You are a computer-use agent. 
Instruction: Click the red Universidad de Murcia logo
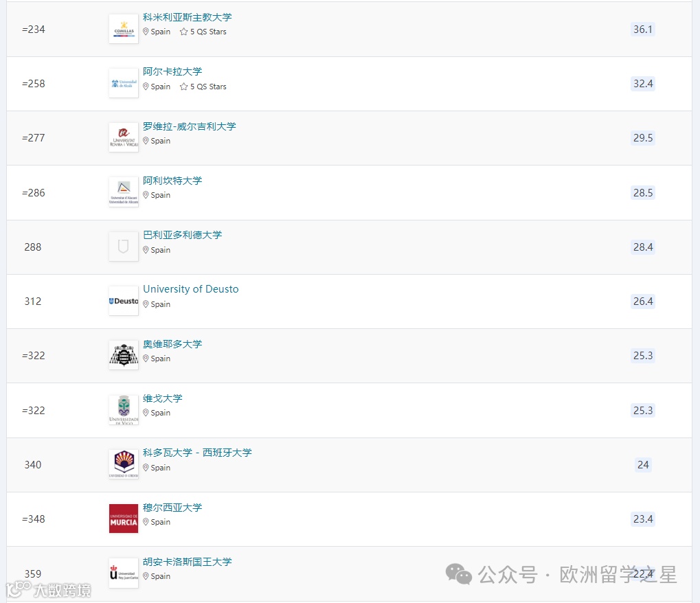[x=123, y=518]
